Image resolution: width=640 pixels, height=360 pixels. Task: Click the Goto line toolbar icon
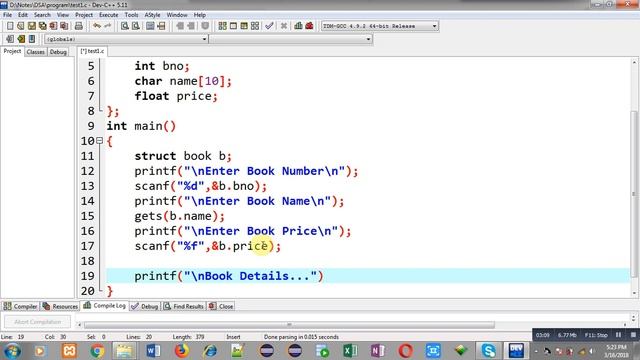tap(161, 26)
